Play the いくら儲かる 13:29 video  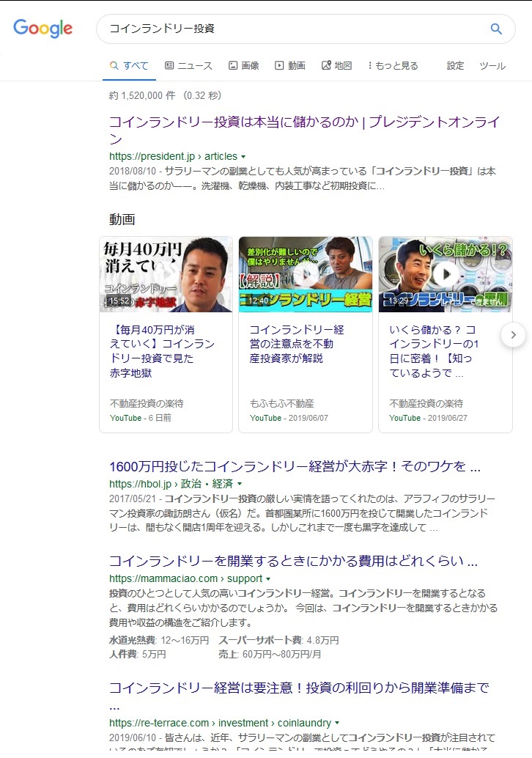(445, 274)
